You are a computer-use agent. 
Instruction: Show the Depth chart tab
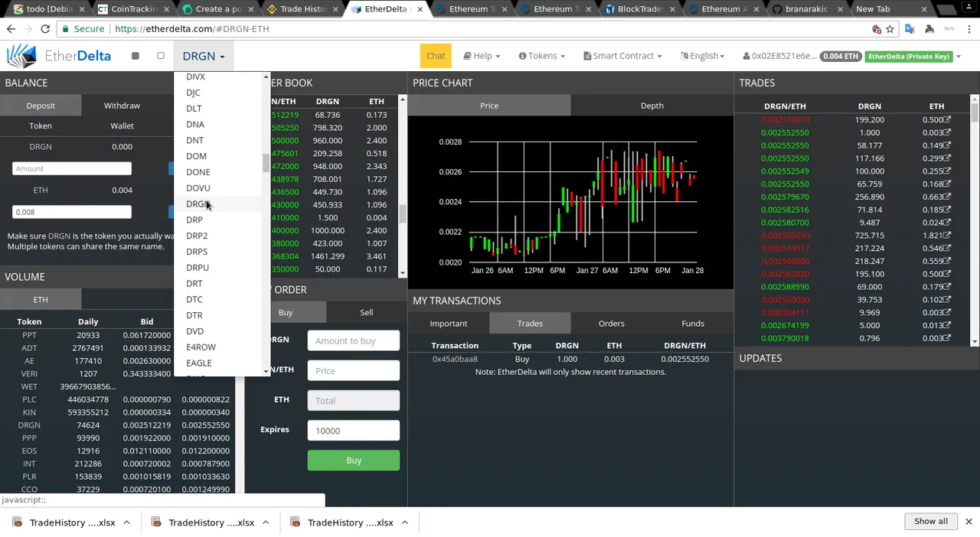point(652,106)
